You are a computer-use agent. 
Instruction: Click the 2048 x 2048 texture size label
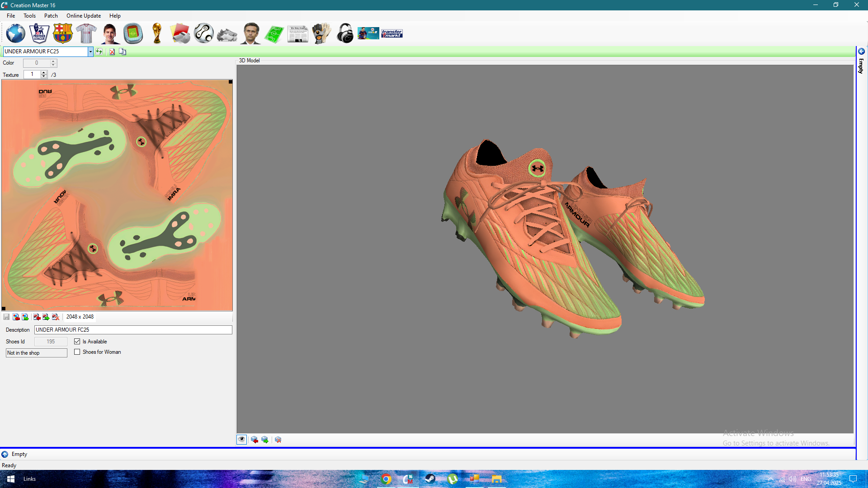pyautogui.click(x=80, y=317)
